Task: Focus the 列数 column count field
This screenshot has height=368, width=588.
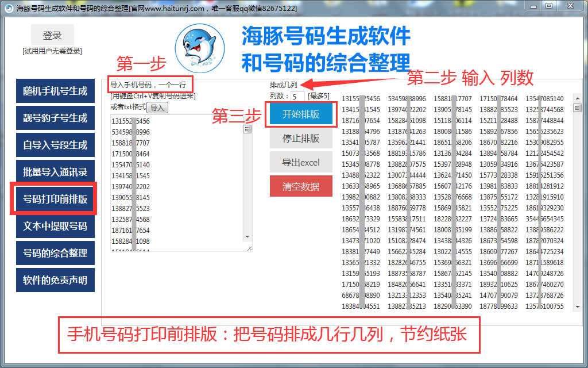Action: click(x=297, y=96)
